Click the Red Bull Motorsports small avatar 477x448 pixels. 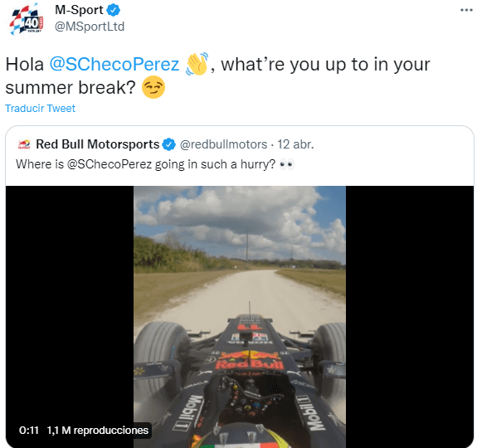click(x=24, y=144)
